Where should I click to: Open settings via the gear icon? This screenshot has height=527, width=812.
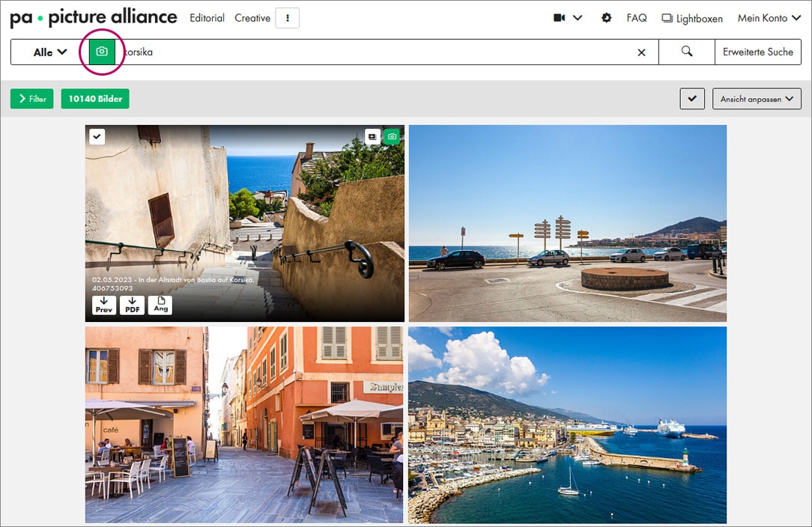point(606,18)
